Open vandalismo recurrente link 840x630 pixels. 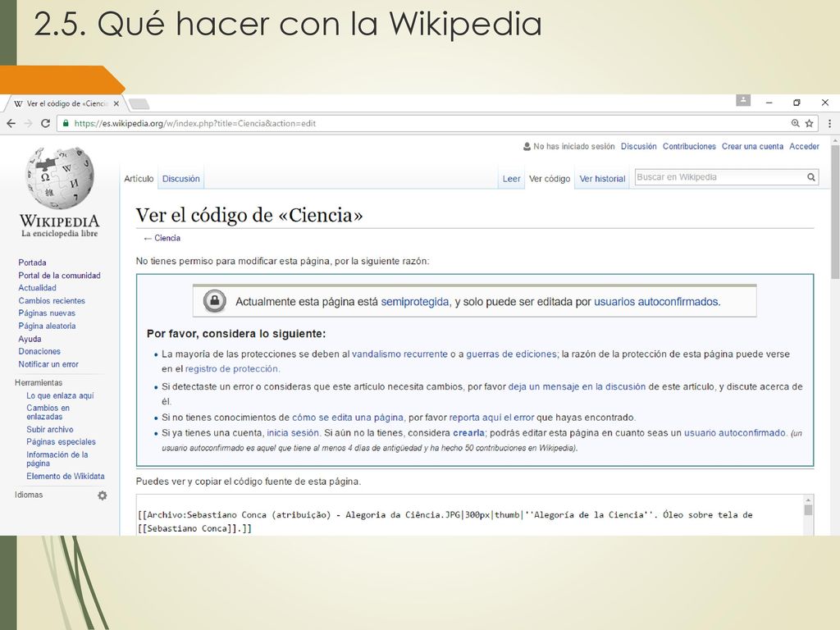(399, 354)
